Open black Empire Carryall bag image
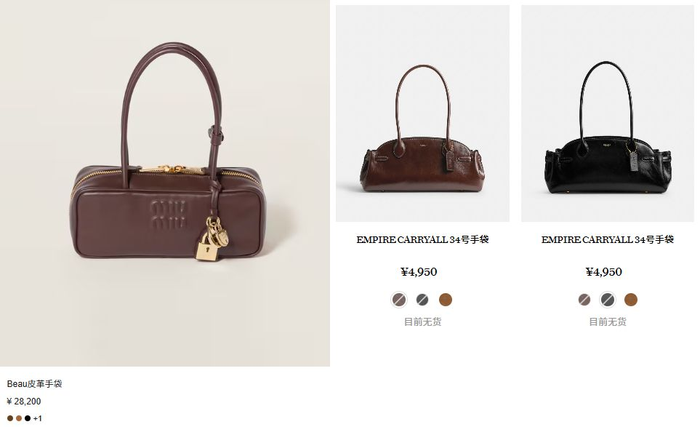The image size is (700, 427). pyautogui.click(x=608, y=113)
